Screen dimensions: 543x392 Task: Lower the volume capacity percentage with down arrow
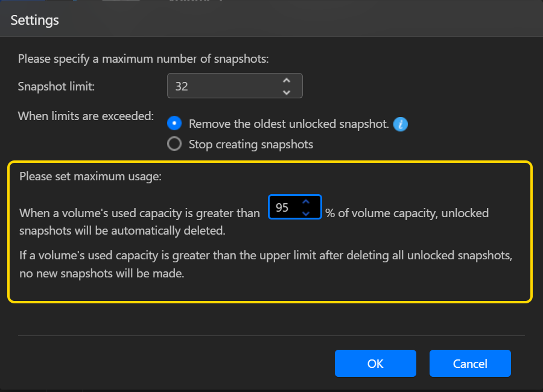coord(306,213)
